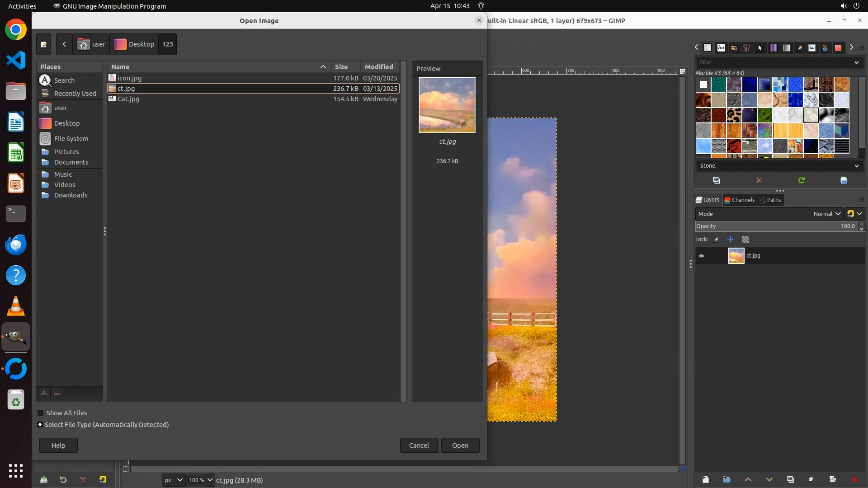Lock layer position and size icon

(x=730, y=239)
